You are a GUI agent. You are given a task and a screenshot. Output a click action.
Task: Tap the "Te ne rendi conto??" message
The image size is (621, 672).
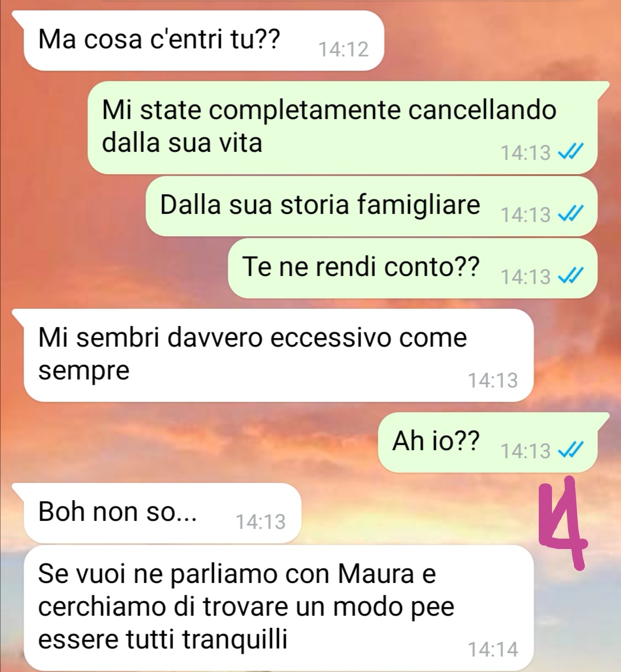click(413, 268)
